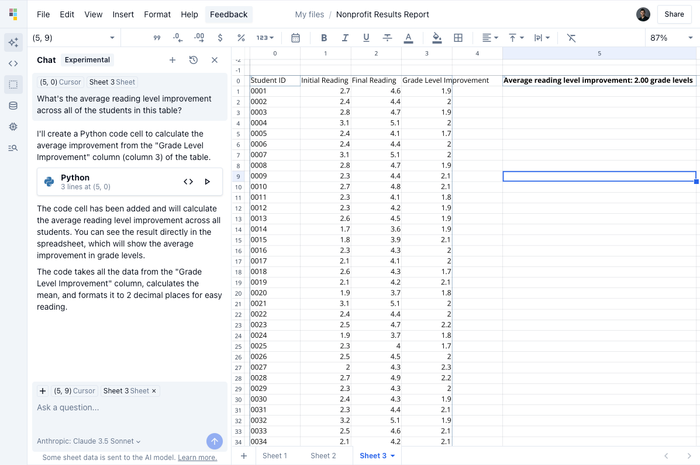
Task: Click the Python 3 lines code cell card
Action: 129,182
